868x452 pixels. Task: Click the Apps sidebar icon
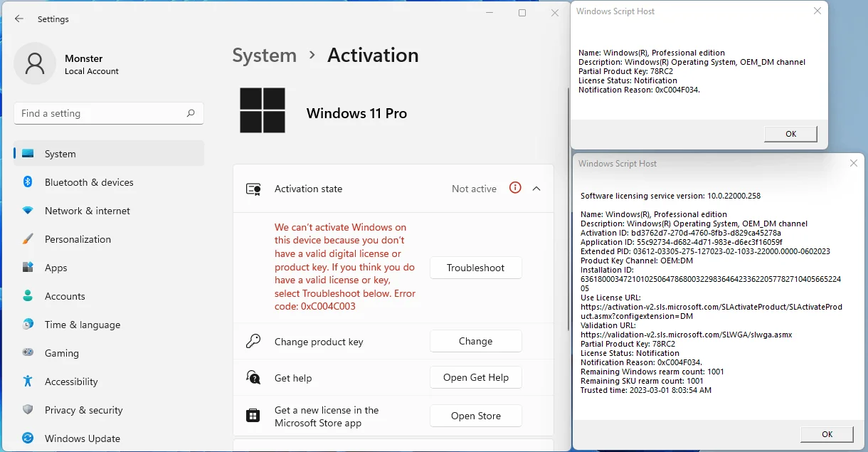click(28, 268)
